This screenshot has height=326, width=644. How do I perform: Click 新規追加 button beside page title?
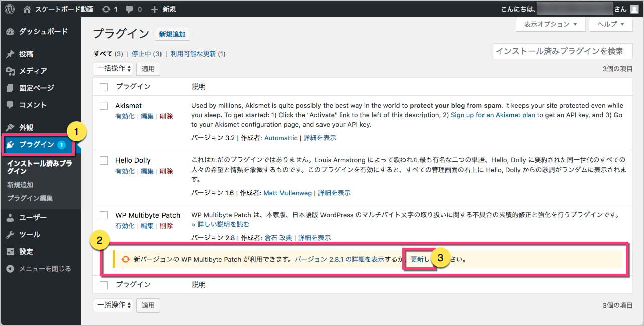(x=173, y=34)
